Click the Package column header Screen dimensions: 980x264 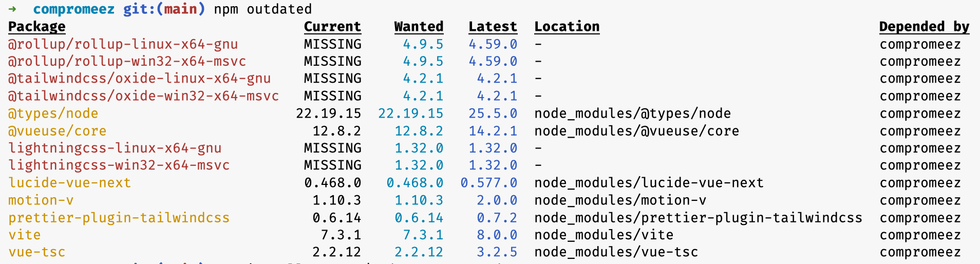click(37, 27)
